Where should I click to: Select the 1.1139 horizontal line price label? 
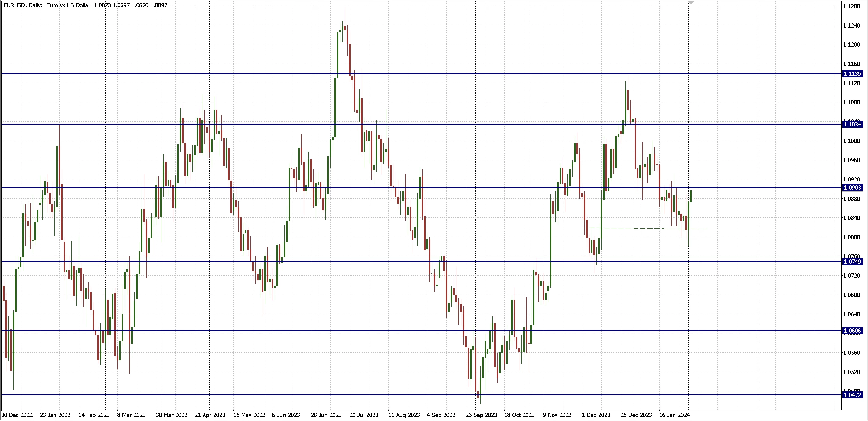point(852,74)
